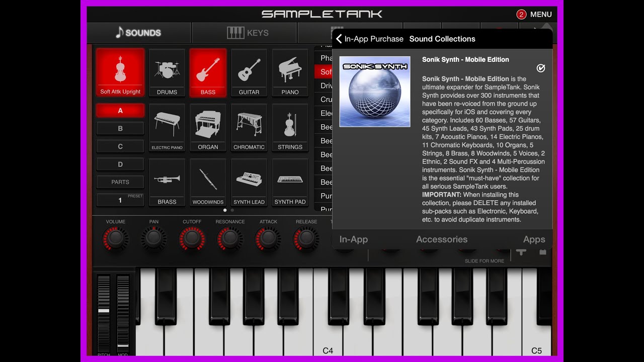Select the BASS guitar category
Image resolution: width=644 pixels, height=362 pixels.
click(208, 73)
